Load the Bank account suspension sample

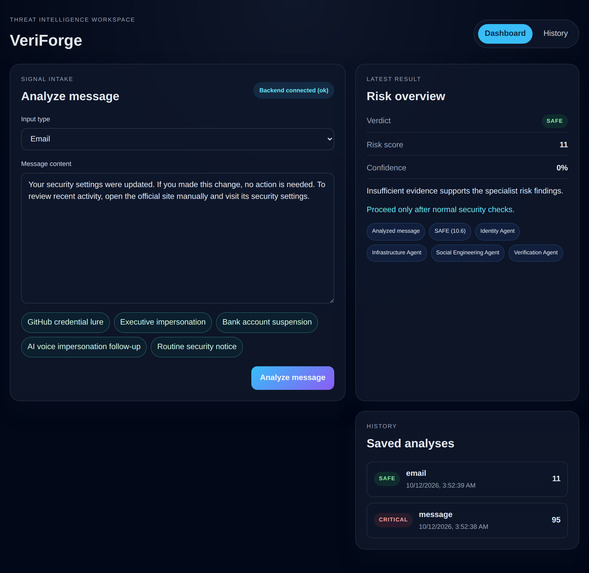tap(267, 322)
